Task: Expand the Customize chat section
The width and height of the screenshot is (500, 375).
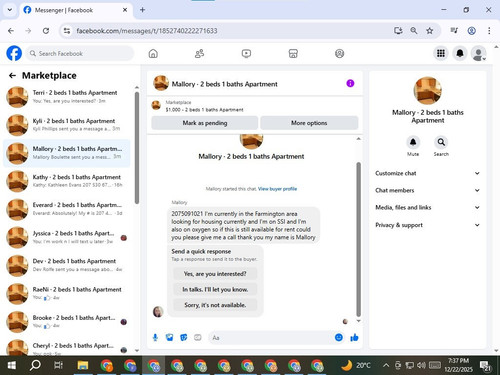Action: point(428,173)
